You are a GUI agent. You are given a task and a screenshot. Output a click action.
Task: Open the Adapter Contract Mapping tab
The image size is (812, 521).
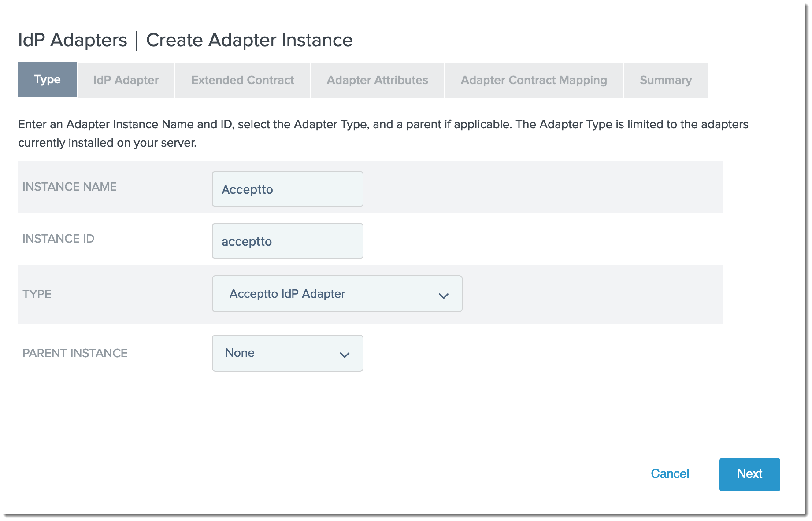534,80
